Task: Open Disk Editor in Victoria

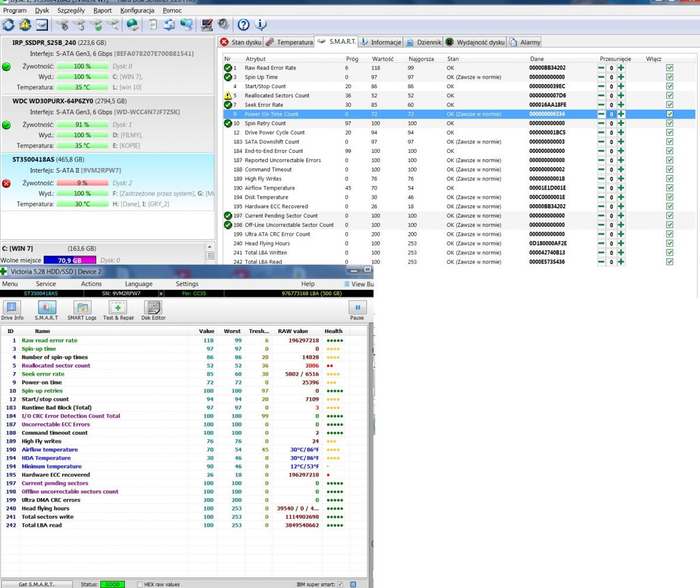Action: (x=153, y=310)
